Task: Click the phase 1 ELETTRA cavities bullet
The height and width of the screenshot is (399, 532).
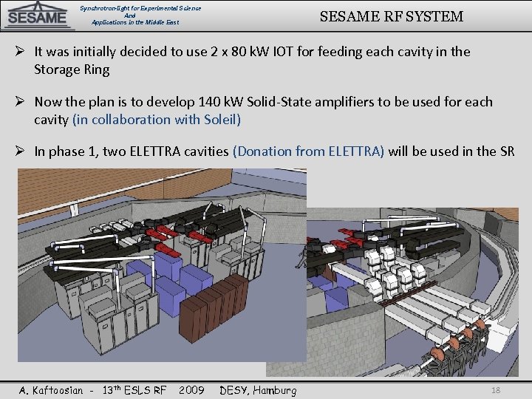Action: click(274, 151)
